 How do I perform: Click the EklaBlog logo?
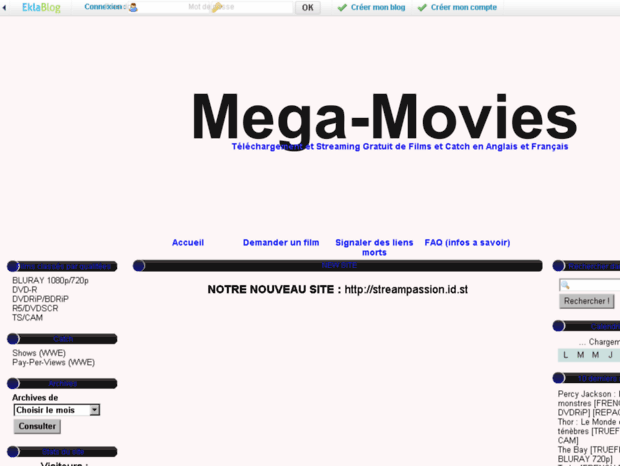(41, 8)
